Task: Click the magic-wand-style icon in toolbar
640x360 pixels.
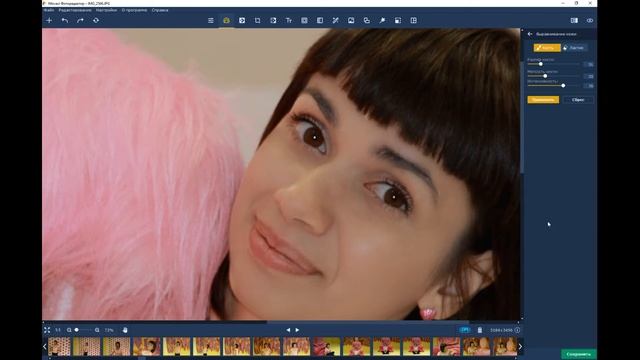Action: (x=336, y=20)
